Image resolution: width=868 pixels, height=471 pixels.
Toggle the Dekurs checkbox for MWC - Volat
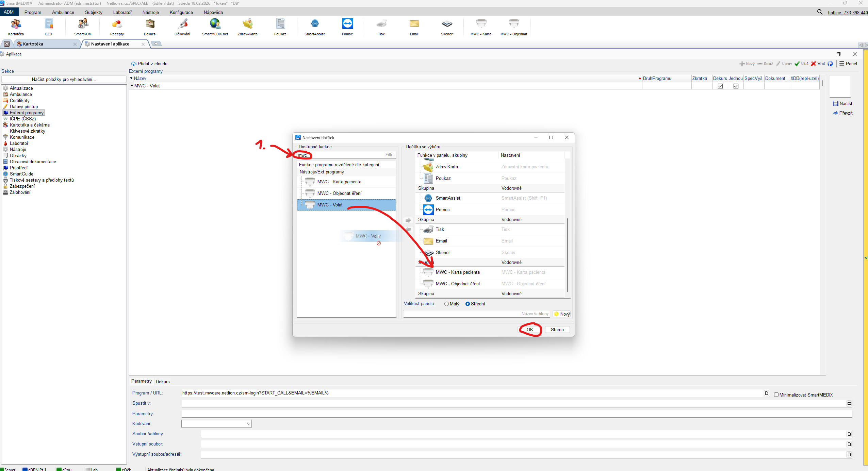(720, 86)
